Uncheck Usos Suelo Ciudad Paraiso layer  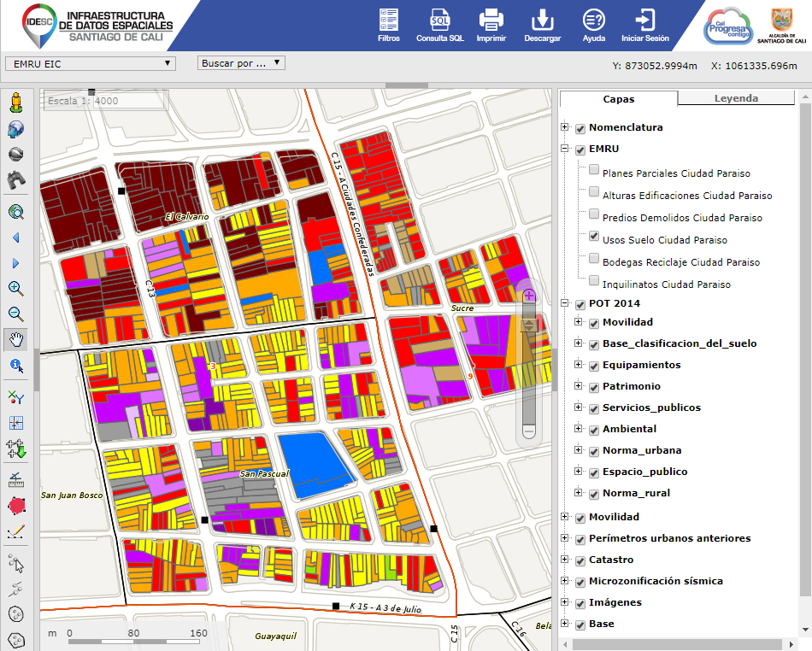click(594, 237)
